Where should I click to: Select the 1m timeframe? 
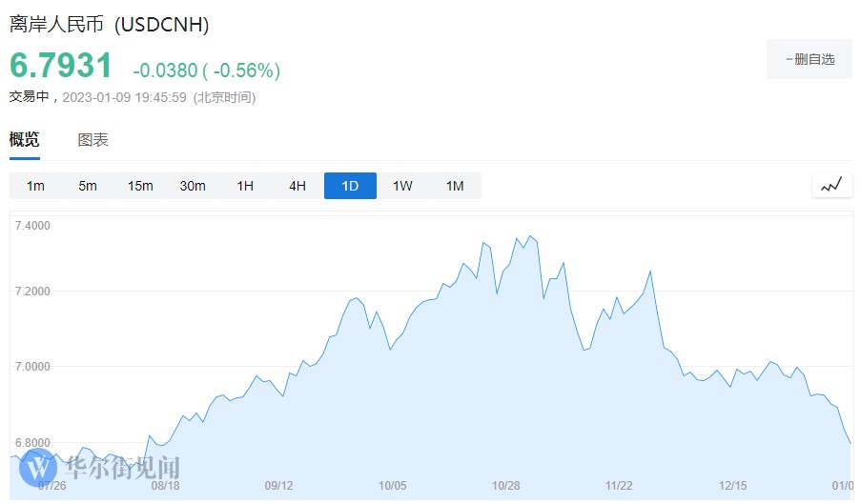tap(35, 186)
